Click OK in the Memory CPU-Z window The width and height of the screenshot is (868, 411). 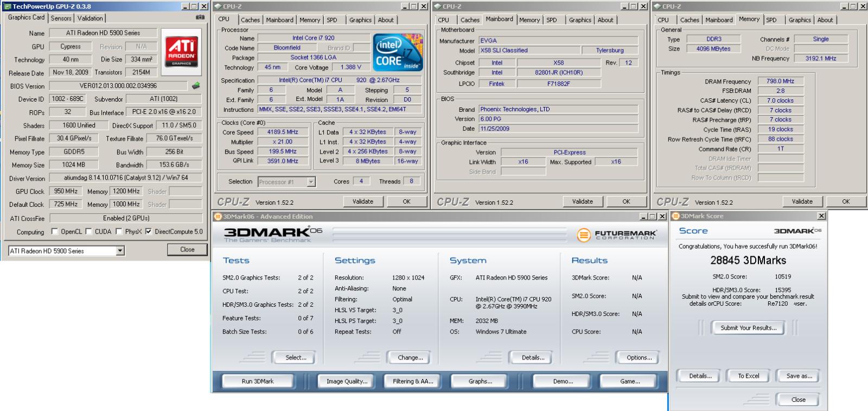(846, 201)
